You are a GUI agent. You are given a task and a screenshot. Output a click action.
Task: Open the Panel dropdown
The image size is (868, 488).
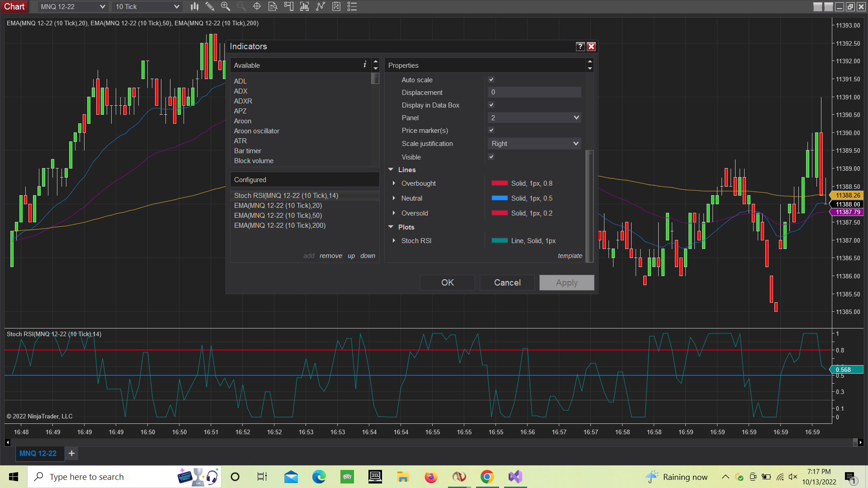pos(534,117)
